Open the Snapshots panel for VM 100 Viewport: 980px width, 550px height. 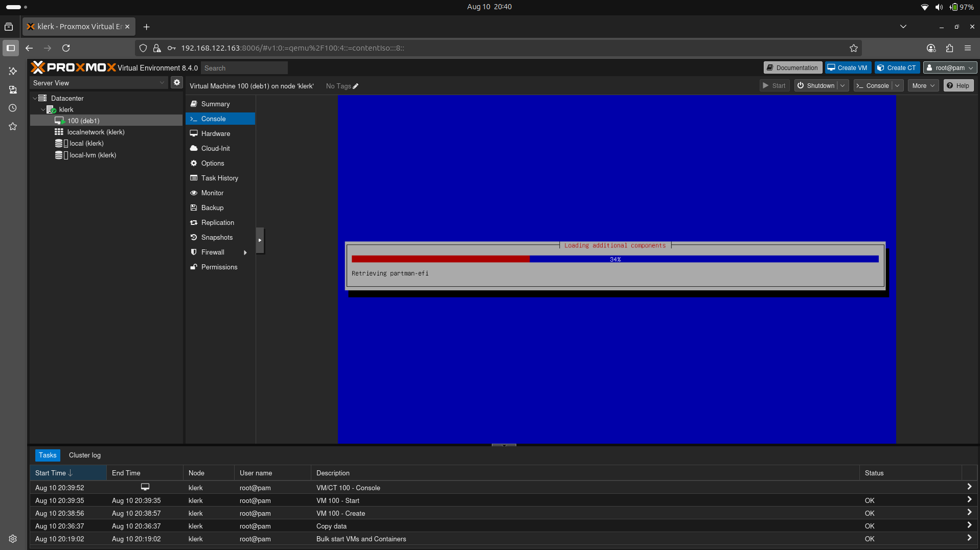(x=216, y=237)
